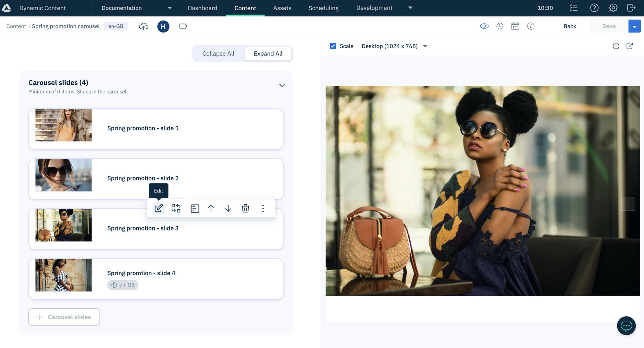Screen dimensions: 644x348
Task: Select Expand All toggle option
Action: tap(268, 53)
